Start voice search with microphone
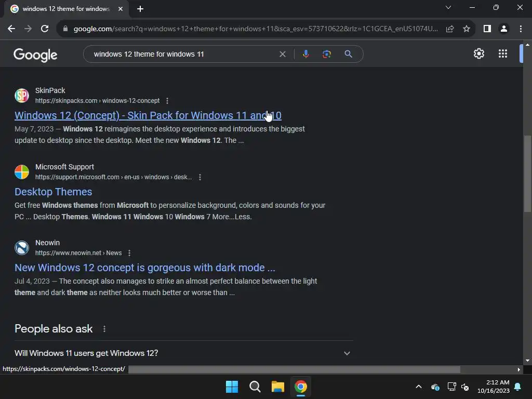Image resolution: width=532 pixels, height=399 pixels. (x=306, y=54)
